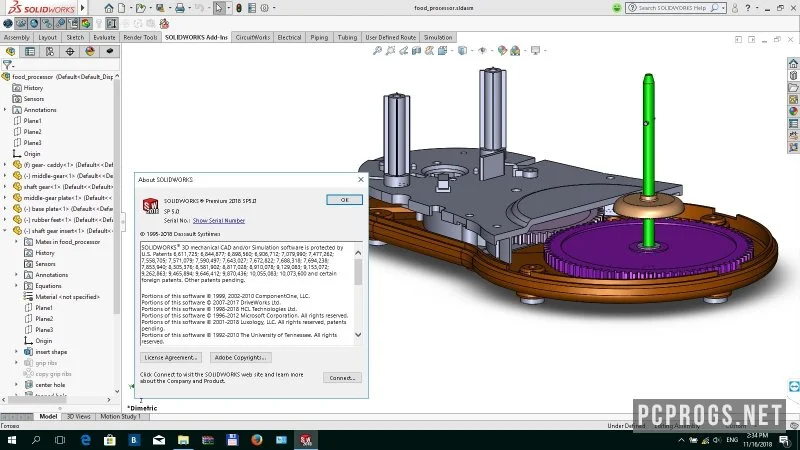Open the PropertyManager tab icon
Image resolution: width=800 pixels, height=450 pixels.
point(30,52)
